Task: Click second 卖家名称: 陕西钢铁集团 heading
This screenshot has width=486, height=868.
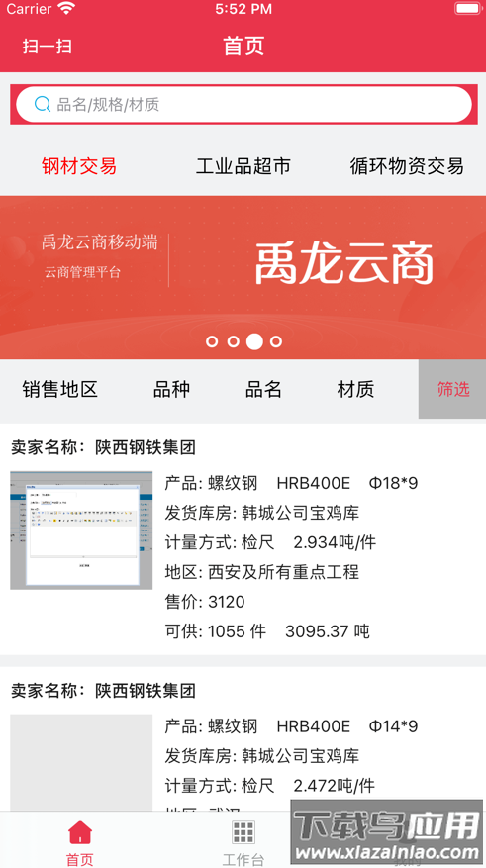Action: (x=104, y=690)
